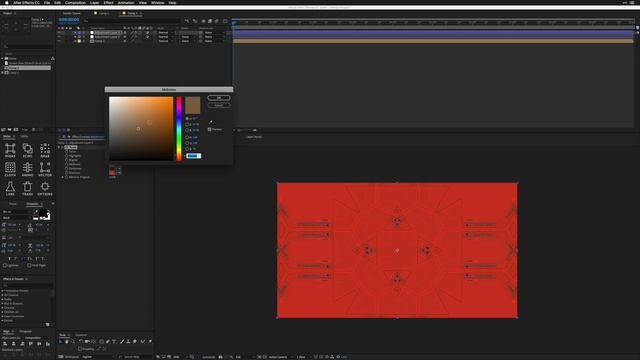Select the Hand tool
Image resolution: width=640 pixels, height=360 pixels.
pos(67,342)
